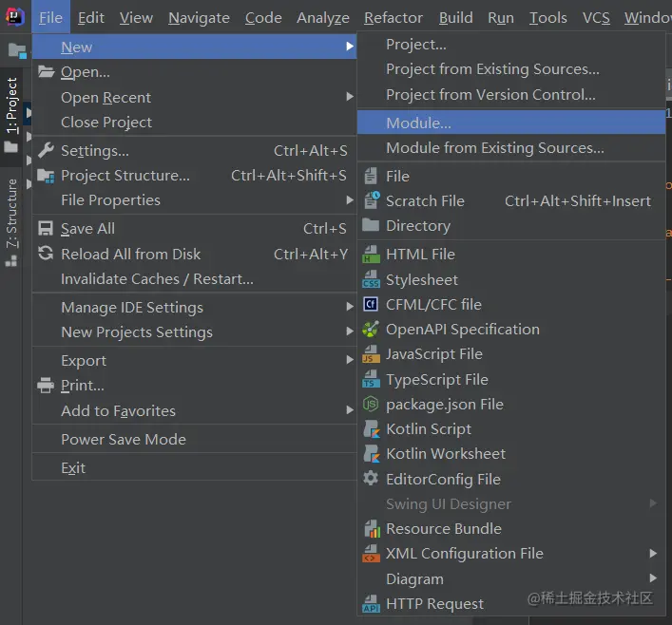Open the Edit menu
The height and width of the screenshot is (625, 672).
(x=91, y=17)
